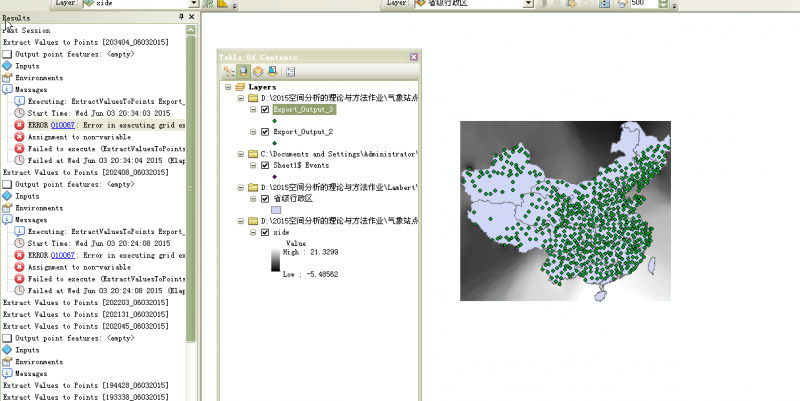Select the Export_Output_3 layer name
This screenshot has width=800, height=401.
pyautogui.click(x=303, y=109)
